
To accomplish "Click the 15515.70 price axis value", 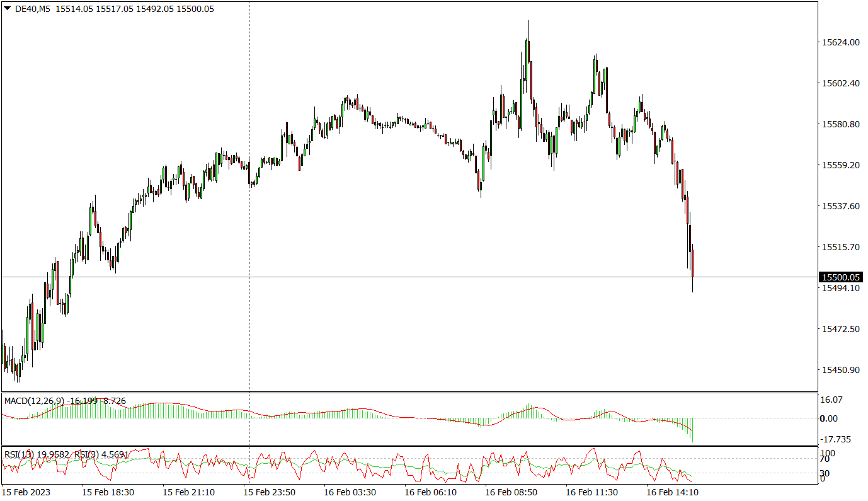I will coord(841,247).
